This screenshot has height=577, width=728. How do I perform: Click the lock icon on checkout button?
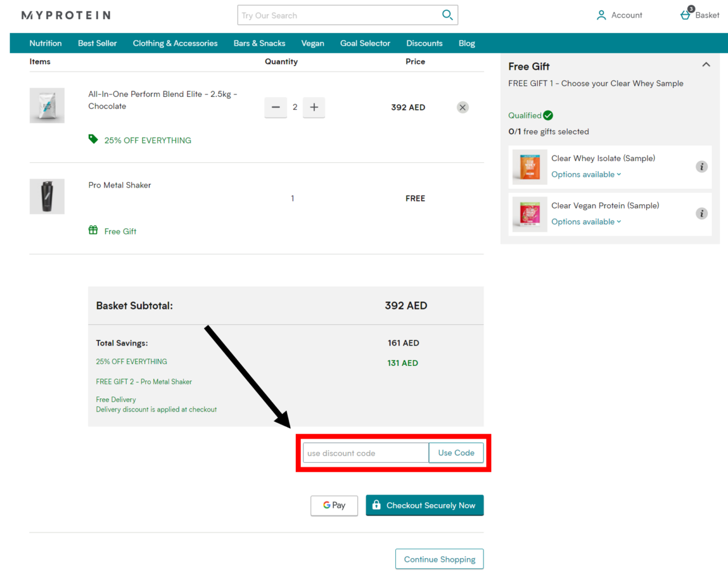pos(377,505)
